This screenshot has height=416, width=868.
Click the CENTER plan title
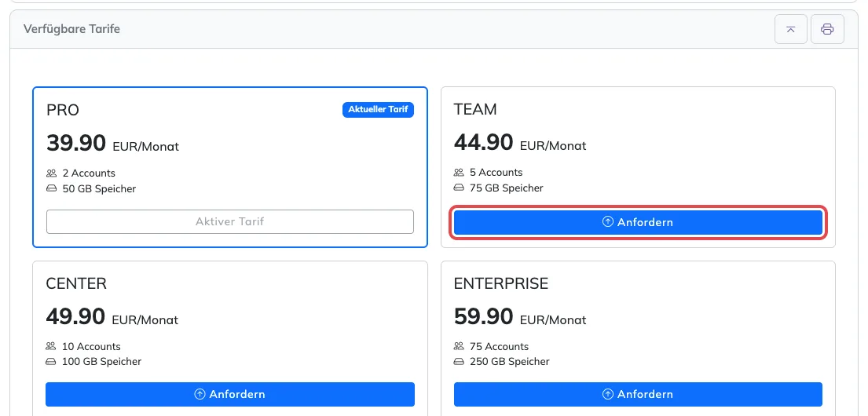(76, 284)
